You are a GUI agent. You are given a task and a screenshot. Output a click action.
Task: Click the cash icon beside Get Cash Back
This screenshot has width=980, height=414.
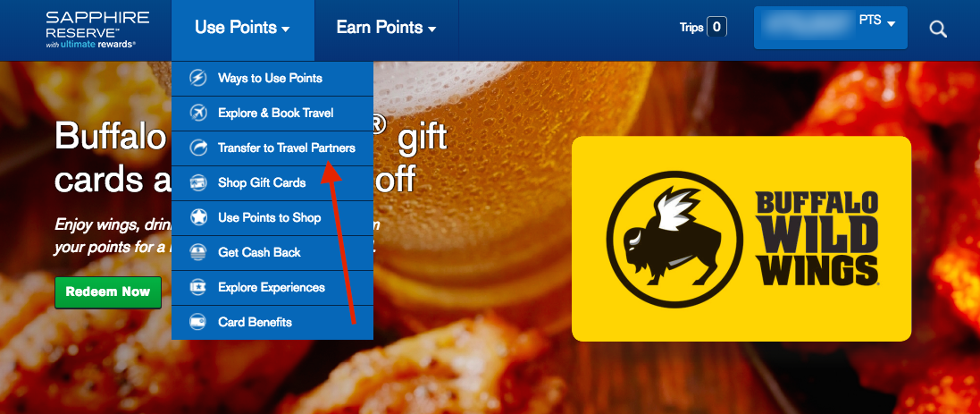coord(198,253)
